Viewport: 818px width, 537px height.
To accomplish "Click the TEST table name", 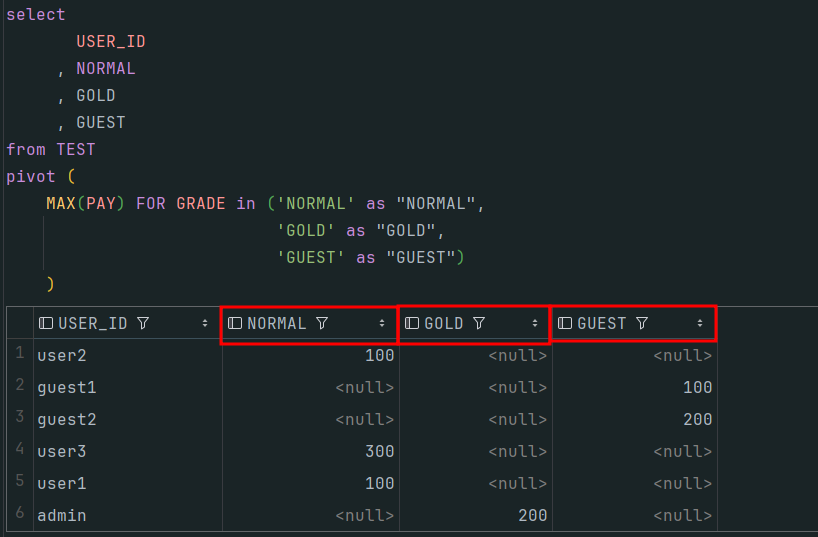I will (76, 150).
